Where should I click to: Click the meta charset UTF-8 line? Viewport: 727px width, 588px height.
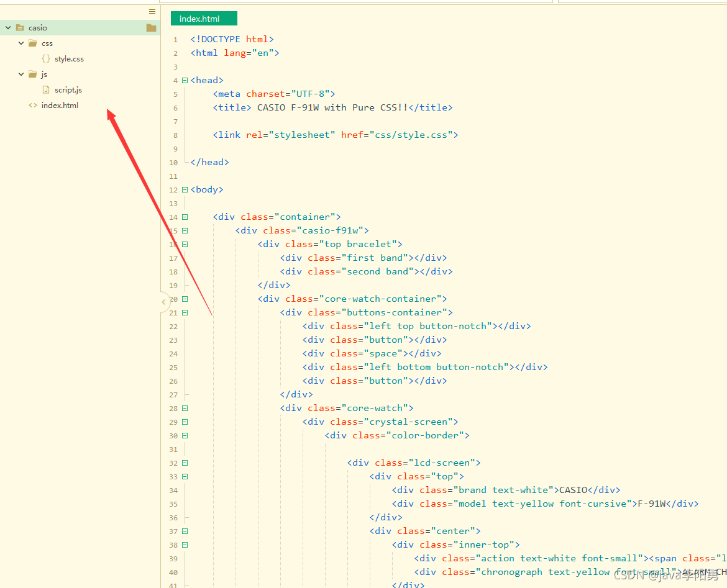point(273,94)
